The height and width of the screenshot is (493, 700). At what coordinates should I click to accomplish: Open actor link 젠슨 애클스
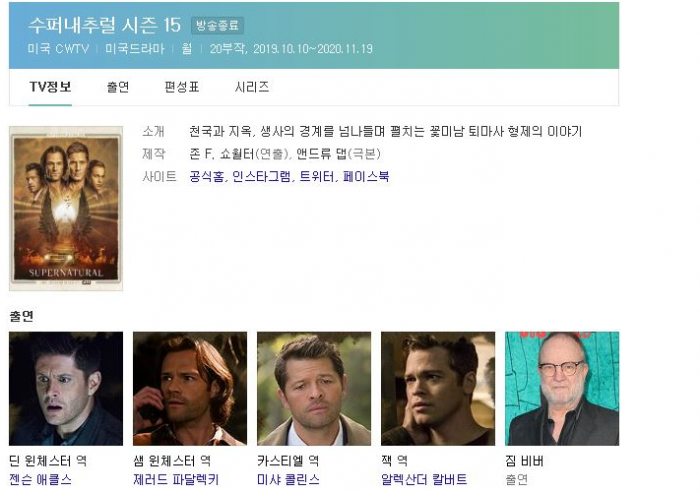tap(40, 480)
